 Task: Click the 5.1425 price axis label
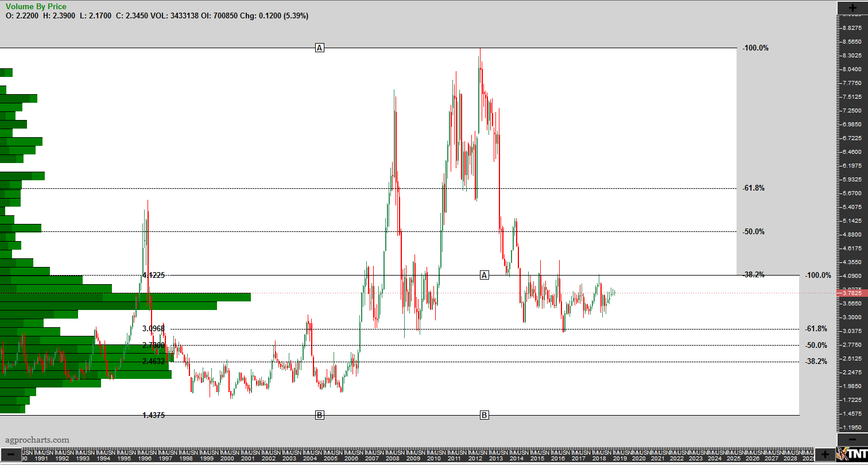(x=851, y=220)
